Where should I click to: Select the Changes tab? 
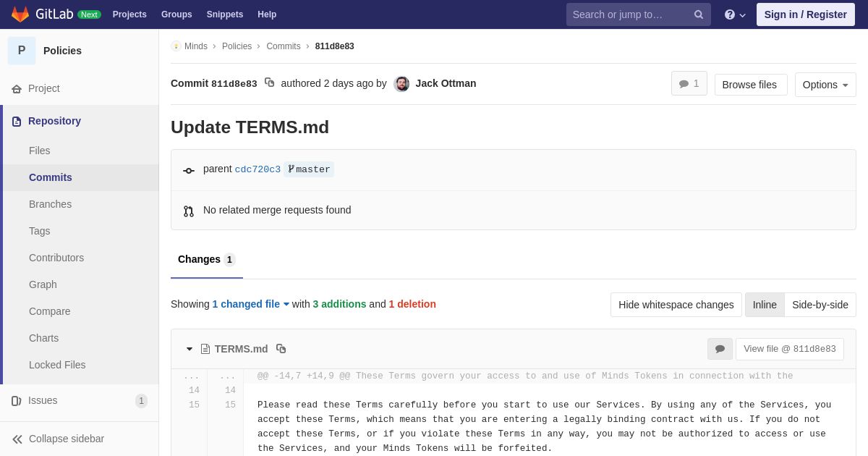click(207, 260)
